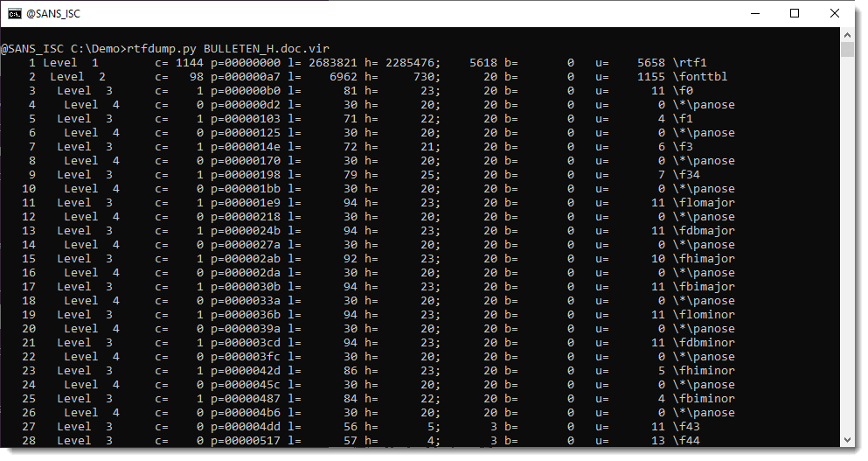Click the vertical scrollbar thumb

(x=847, y=49)
